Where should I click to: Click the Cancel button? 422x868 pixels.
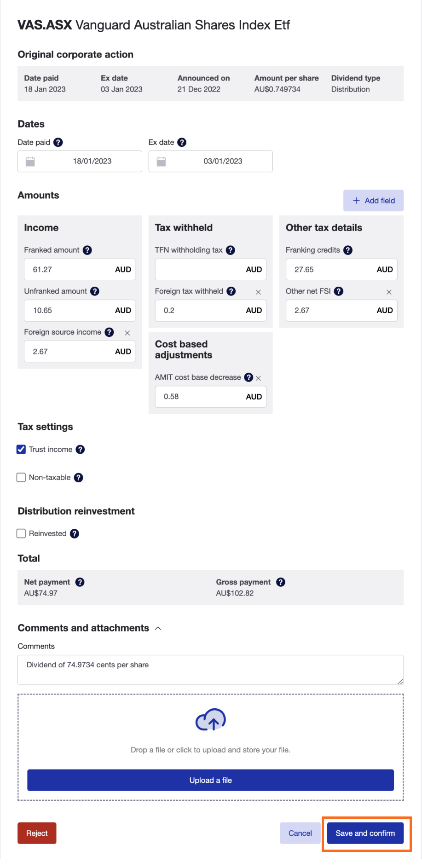click(300, 833)
